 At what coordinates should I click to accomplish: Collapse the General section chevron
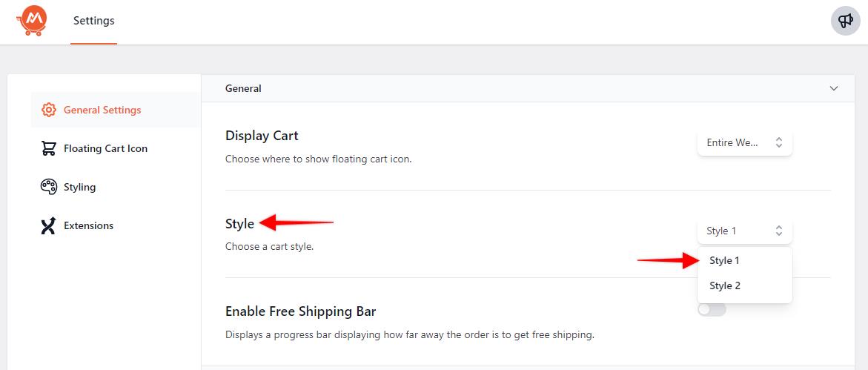click(834, 88)
